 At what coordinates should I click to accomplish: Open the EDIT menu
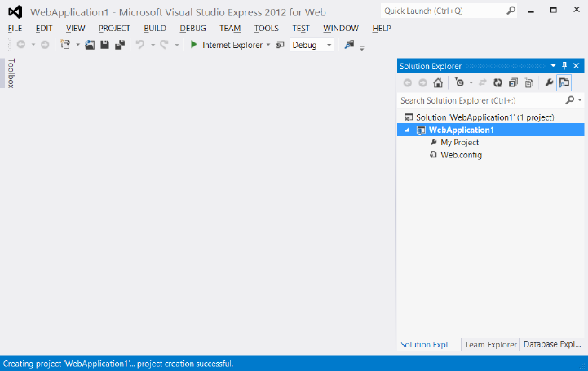pyautogui.click(x=44, y=29)
